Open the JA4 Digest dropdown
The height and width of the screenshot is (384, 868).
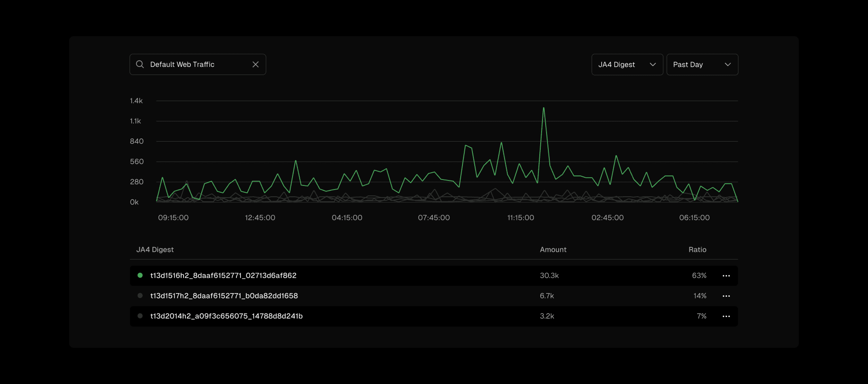(627, 65)
